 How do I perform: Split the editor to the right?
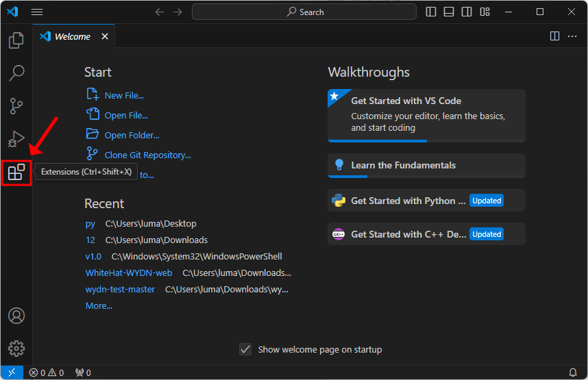pyautogui.click(x=554, y=36)
